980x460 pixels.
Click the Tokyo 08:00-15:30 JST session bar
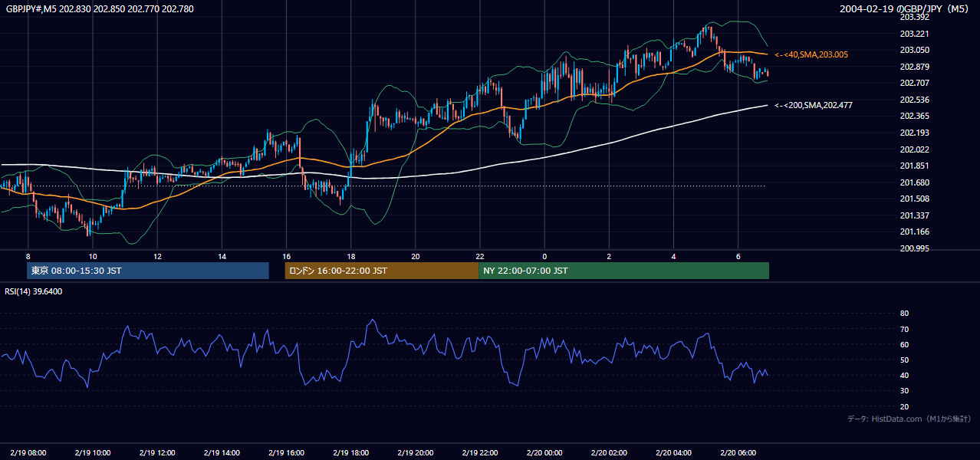tap(148, 271)
